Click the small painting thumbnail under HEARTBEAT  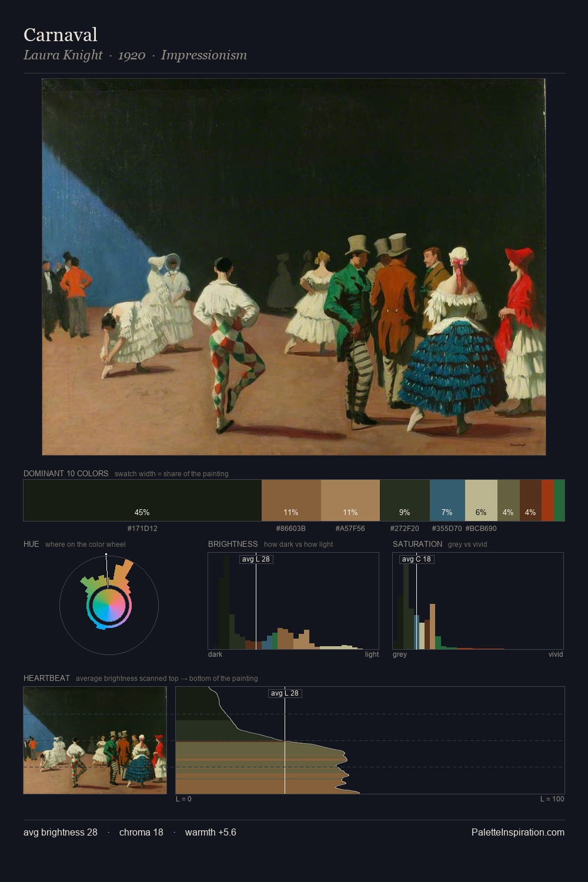[95, 740]
